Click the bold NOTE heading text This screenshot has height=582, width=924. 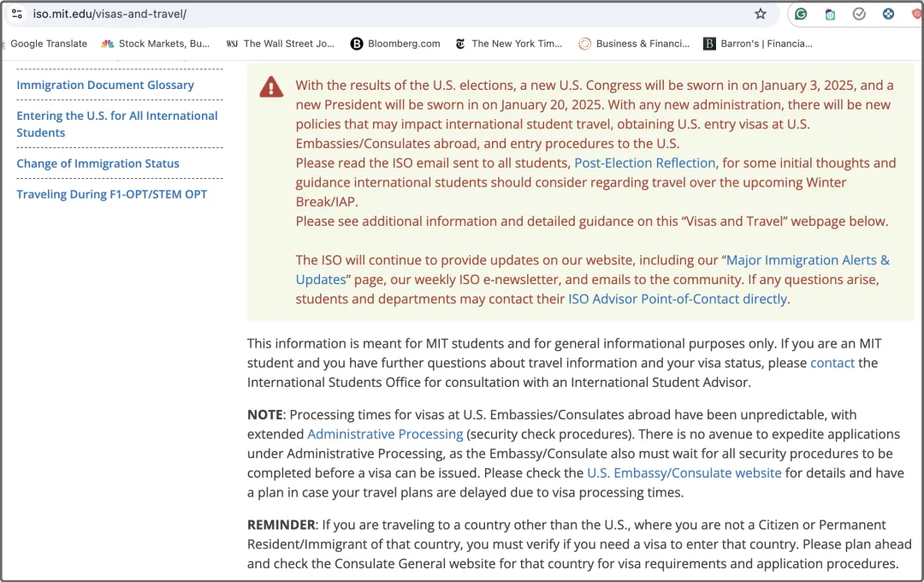click(265, 414)
